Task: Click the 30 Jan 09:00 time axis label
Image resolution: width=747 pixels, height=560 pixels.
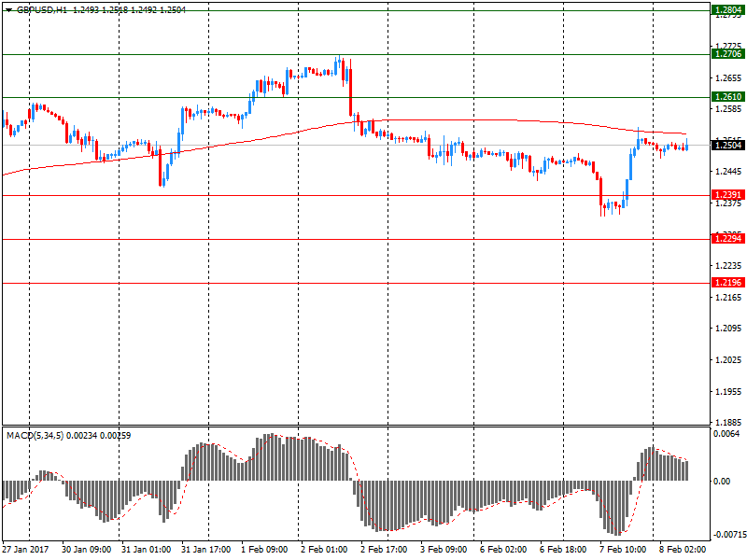Action: click(x=86, y=550)
